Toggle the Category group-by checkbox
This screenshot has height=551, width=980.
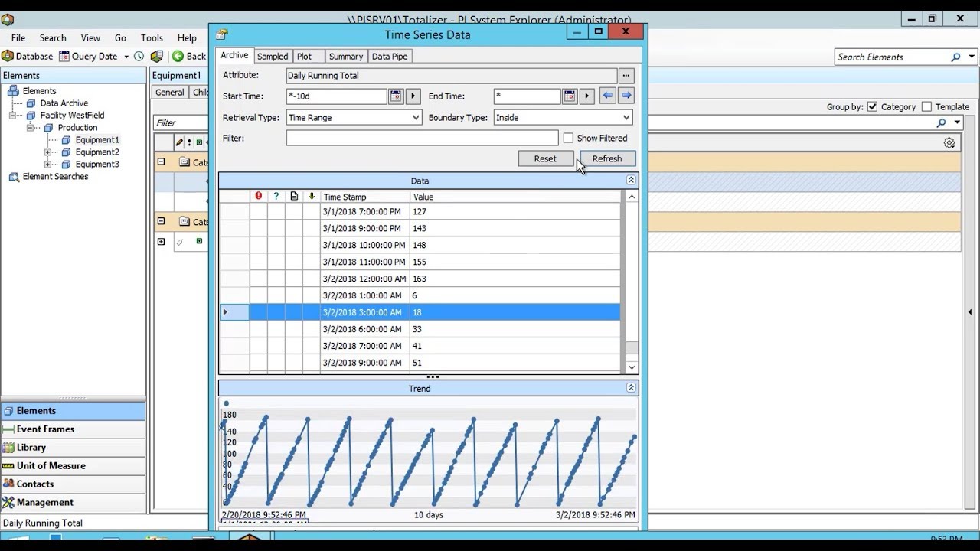(872, 107)
